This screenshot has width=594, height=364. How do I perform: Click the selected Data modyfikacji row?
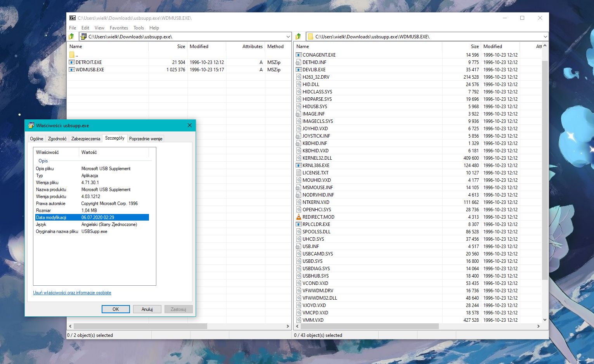(93, 217)
